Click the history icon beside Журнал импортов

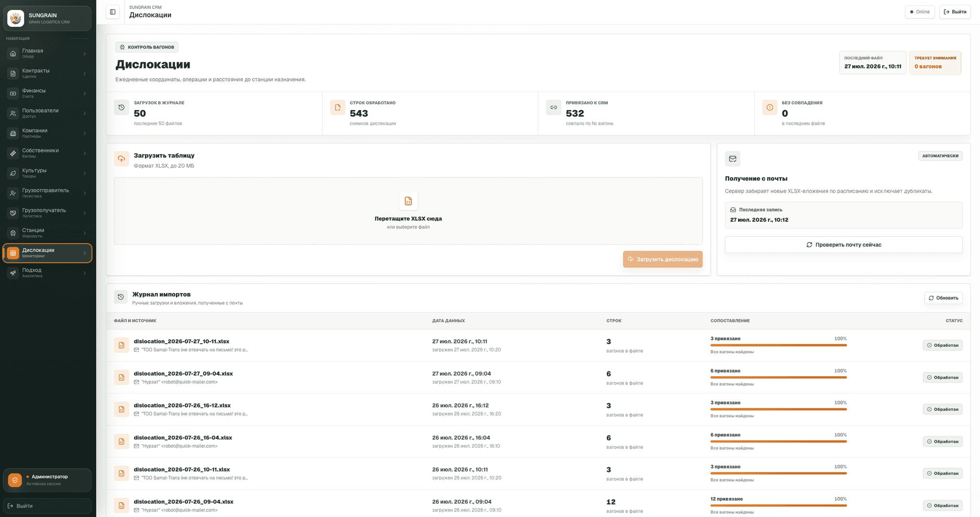point(121,297)
